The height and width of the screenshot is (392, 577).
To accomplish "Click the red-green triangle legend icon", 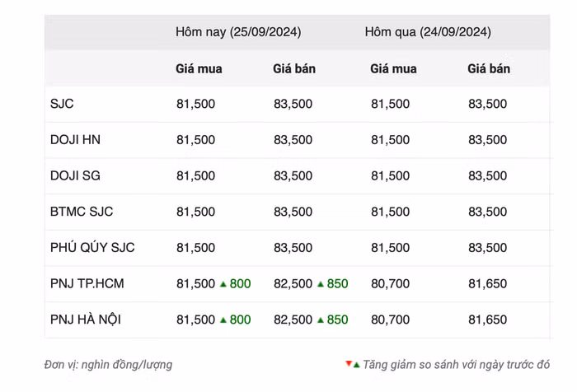I will [352, 364].
